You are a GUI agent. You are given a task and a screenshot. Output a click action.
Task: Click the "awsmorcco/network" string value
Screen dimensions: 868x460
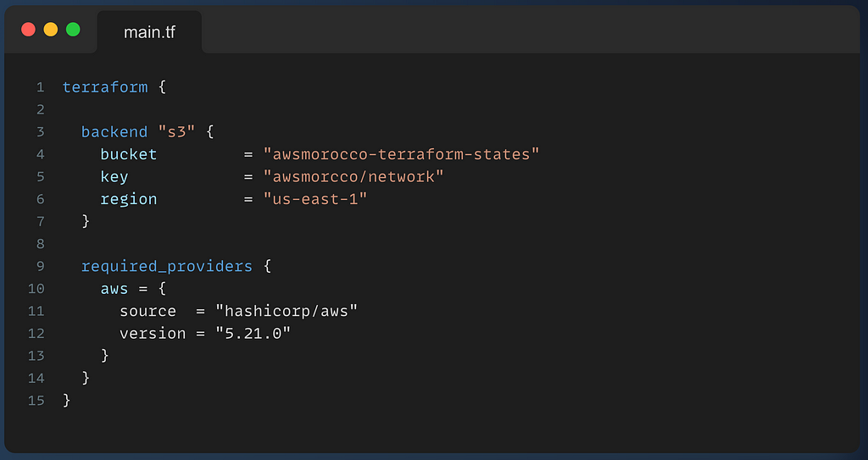(353, 177)
